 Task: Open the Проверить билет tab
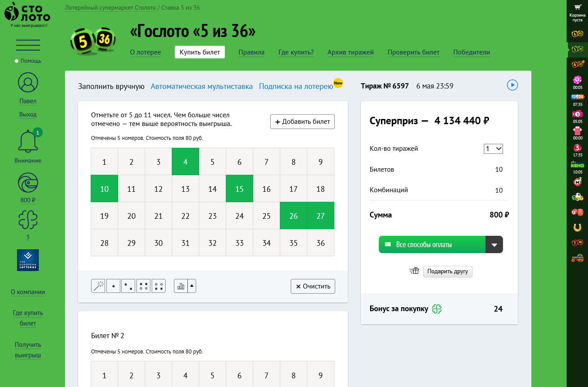click(414, 52)
